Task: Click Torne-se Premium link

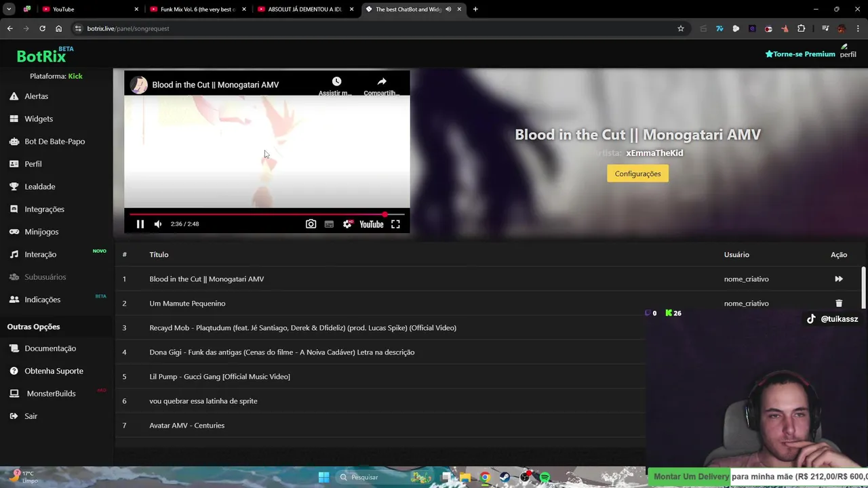Action: coord(800,54)
